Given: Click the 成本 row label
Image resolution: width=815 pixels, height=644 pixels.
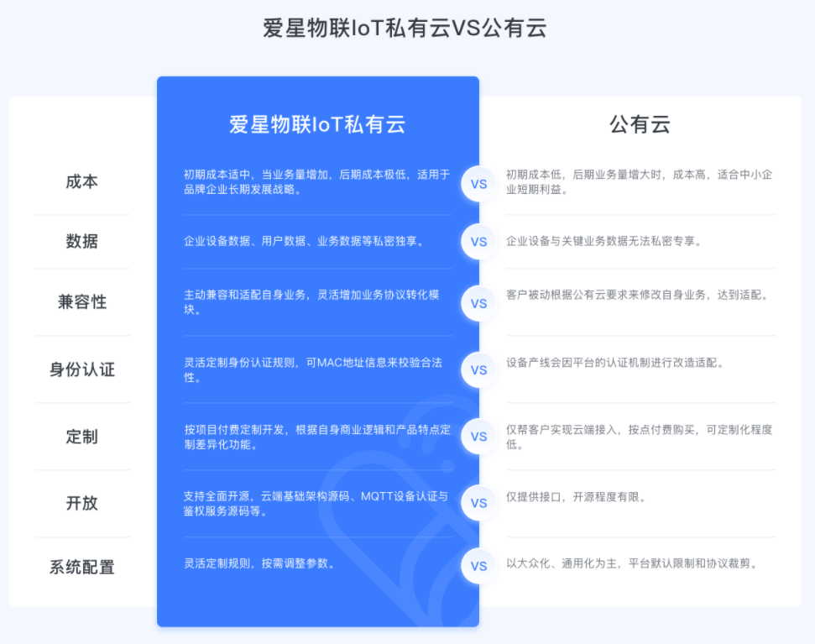Looking at the screenshot, I should pos(82,182).
